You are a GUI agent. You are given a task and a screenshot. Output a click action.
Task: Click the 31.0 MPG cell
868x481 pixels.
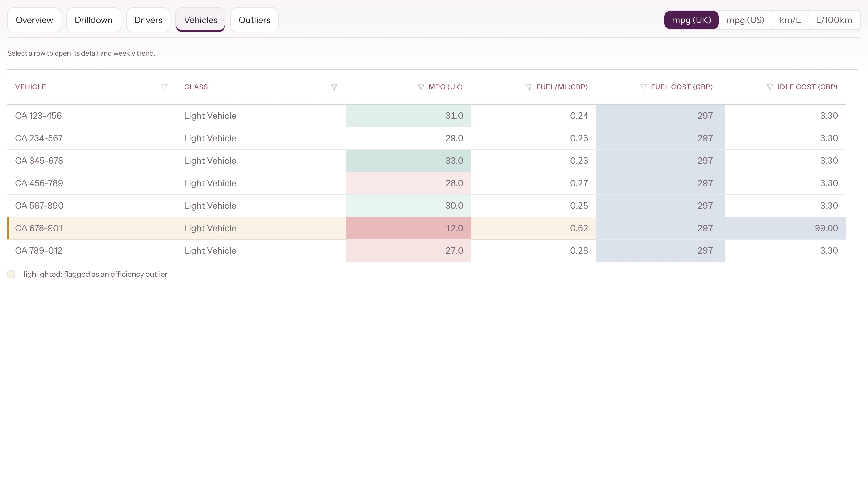tap(408, 116)
